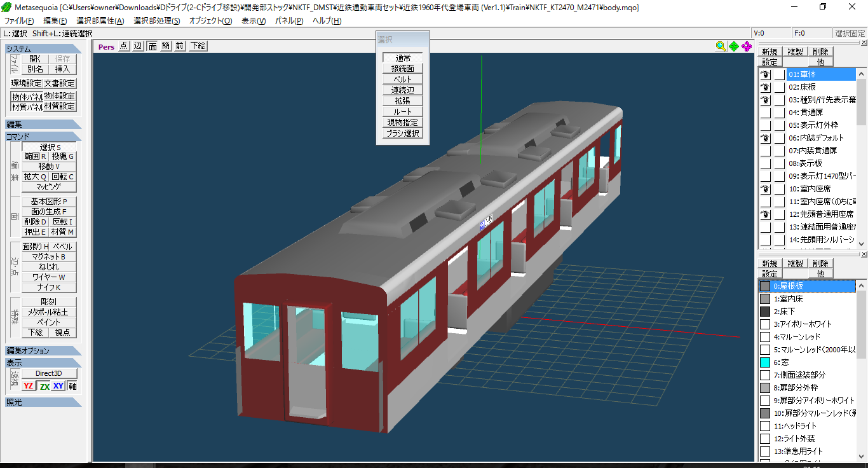Open the パネル(P) menu

[289, 21]
